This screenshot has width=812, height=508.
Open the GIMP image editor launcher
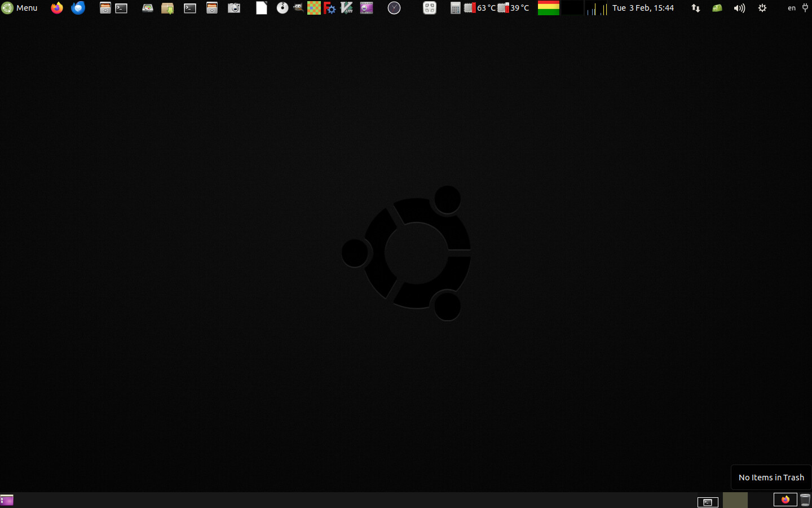(x=298, y=8)
